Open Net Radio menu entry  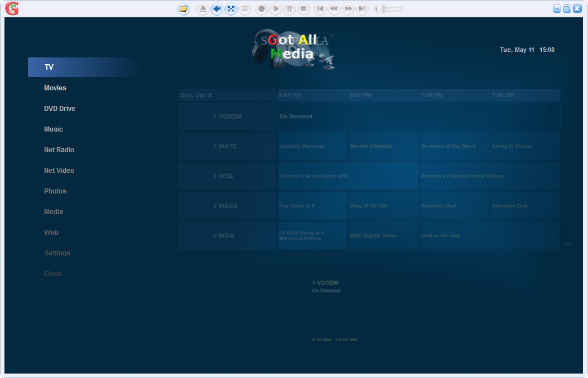(x=59, y=149)
